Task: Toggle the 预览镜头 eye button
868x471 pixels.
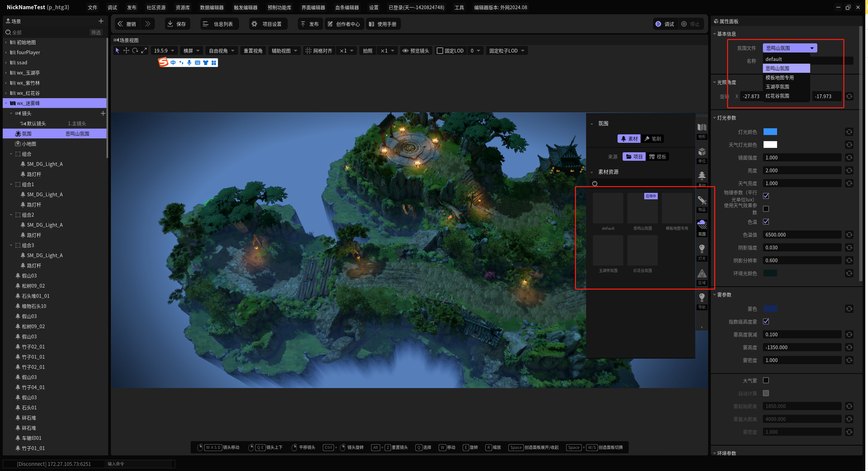Action: coord(415,51)
